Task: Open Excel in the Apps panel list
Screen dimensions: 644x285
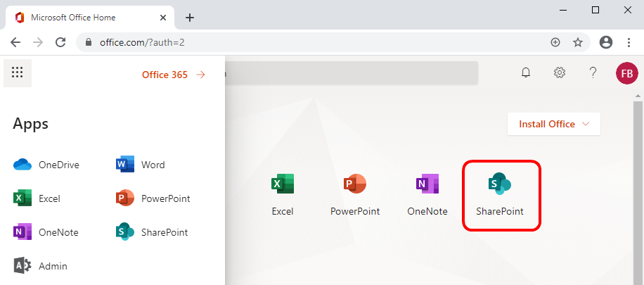Action: pos(37,198)
